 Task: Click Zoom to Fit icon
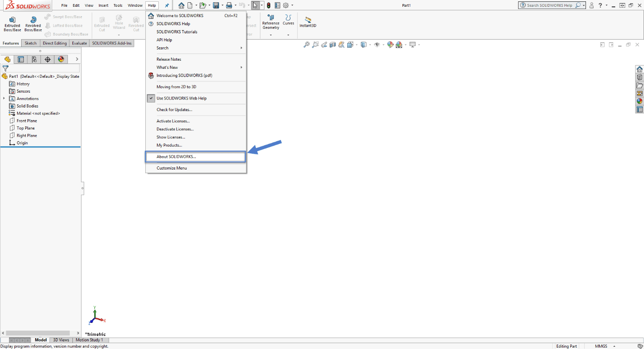pos(307,45)
